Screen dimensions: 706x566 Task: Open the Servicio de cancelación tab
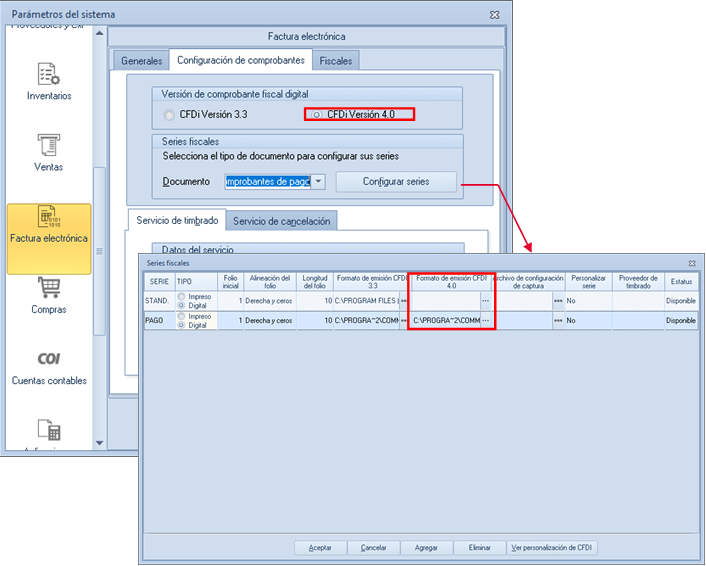(281, 221)
